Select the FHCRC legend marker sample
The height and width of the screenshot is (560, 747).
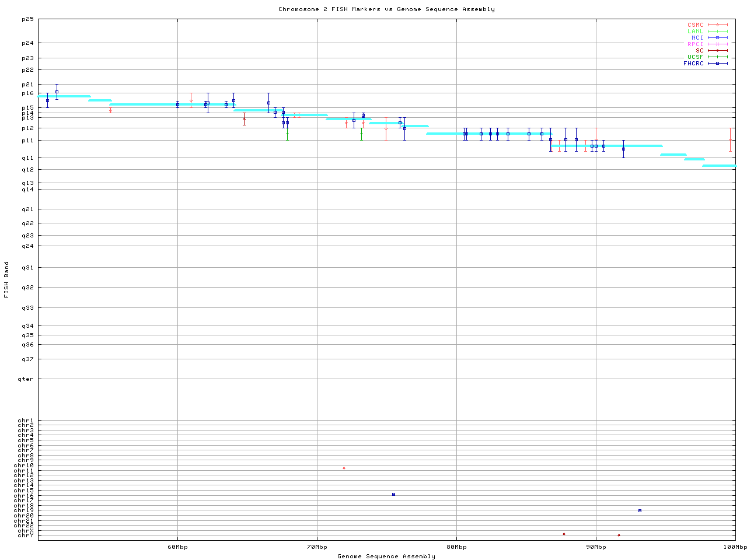(x=717, y=64)
